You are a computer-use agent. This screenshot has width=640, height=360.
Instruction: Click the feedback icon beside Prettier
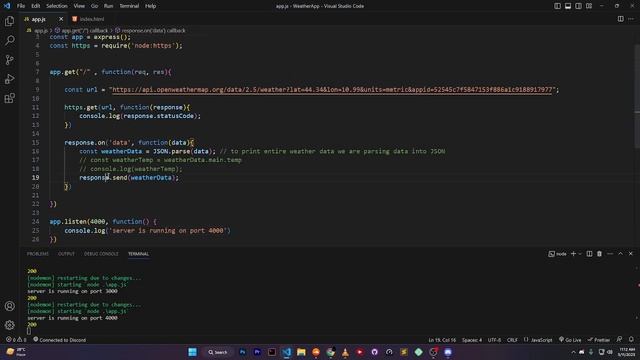tap(620, 340)
